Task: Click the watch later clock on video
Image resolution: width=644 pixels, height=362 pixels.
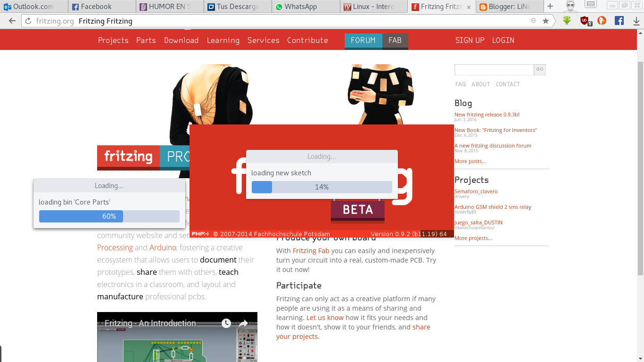Action: point(226,323)
